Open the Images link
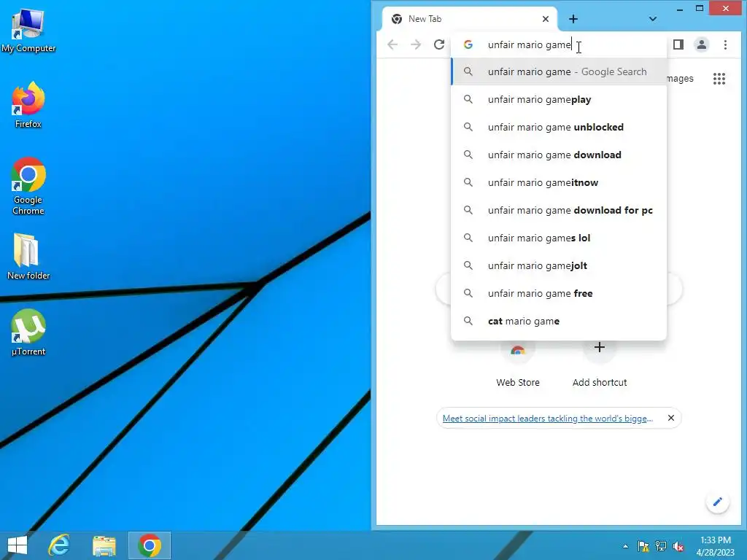 (680, 79)
